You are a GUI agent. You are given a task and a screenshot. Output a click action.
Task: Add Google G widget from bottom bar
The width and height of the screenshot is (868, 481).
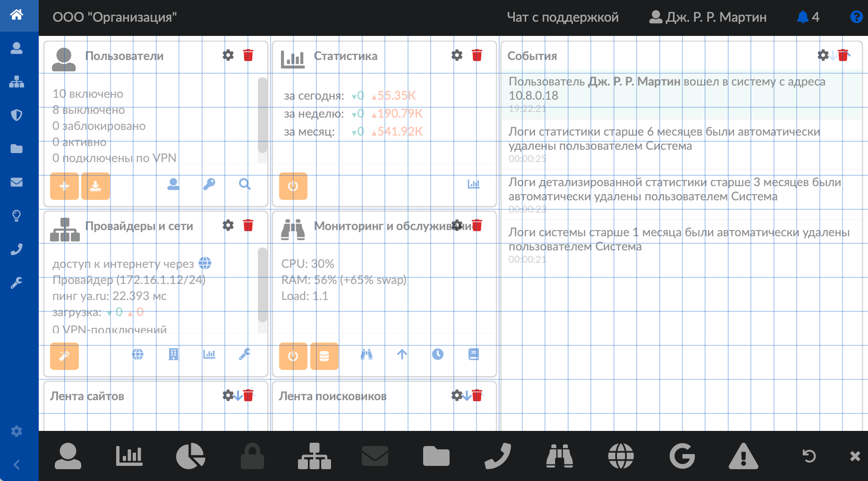682,456
